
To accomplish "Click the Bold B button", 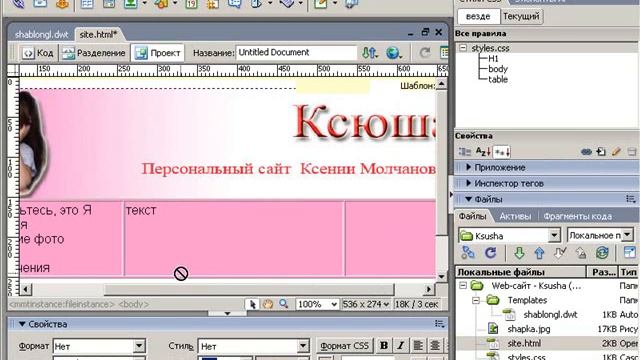I will [x=384, y=346].
